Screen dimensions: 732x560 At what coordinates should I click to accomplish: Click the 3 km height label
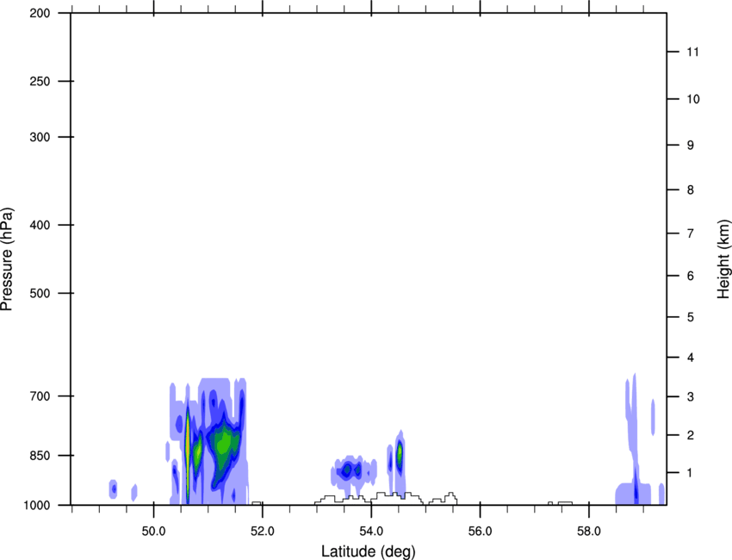click(691, 396)
